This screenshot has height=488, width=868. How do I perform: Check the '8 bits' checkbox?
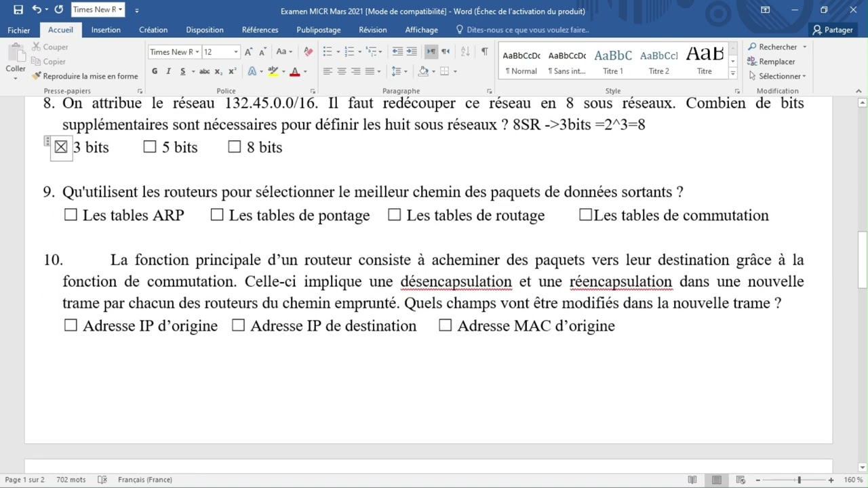[x=235, y=146]
